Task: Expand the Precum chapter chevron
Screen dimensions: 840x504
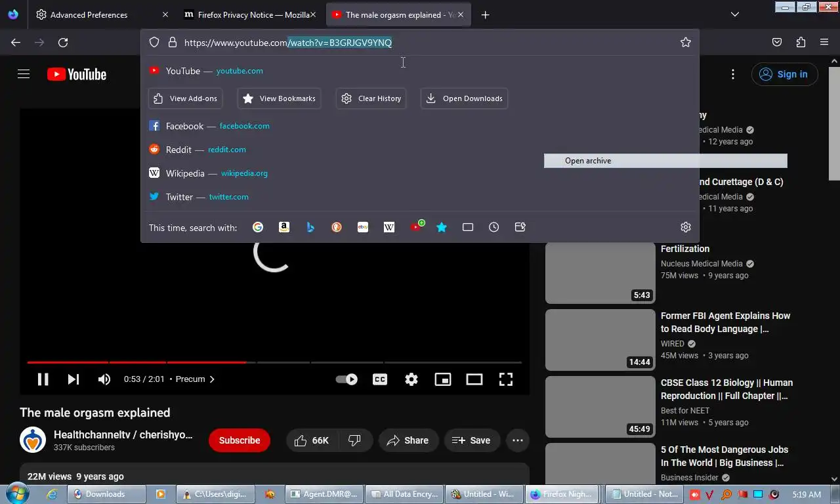Action: pos(212,379)
